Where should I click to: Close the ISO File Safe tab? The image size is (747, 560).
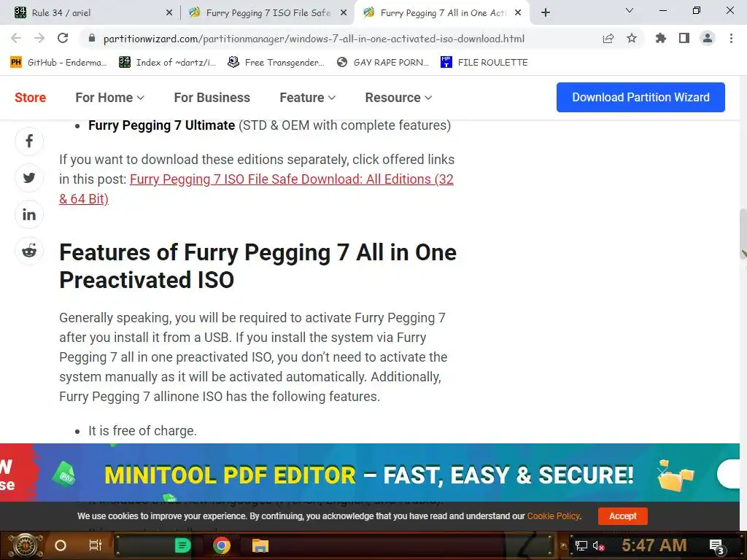point(344,13)
